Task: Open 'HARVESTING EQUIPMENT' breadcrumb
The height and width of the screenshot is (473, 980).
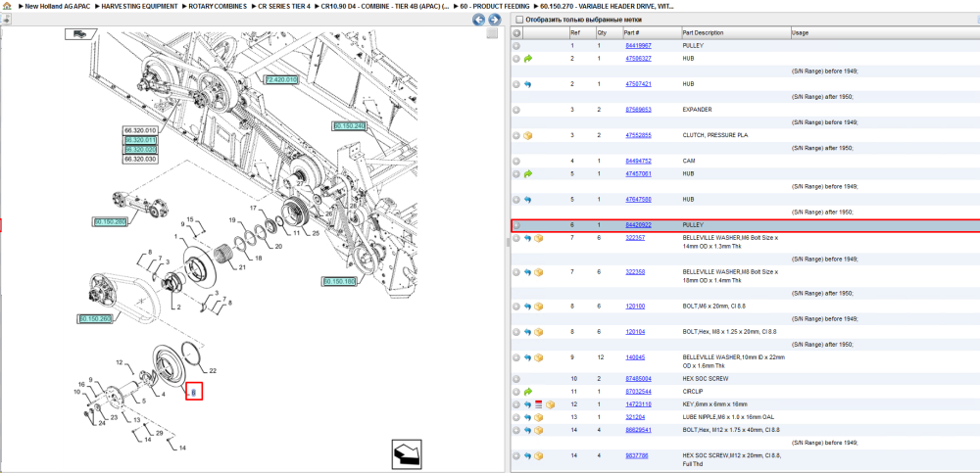Action: point(139,6)
